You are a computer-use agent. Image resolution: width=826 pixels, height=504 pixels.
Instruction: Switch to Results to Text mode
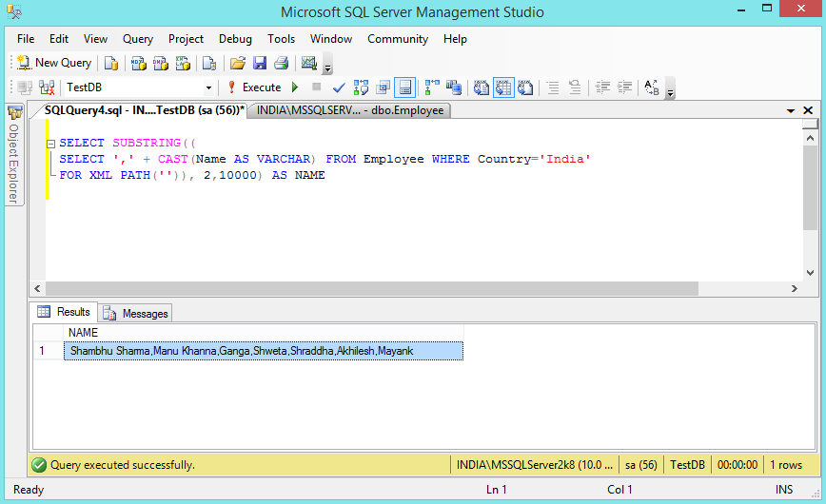(481, 87)
